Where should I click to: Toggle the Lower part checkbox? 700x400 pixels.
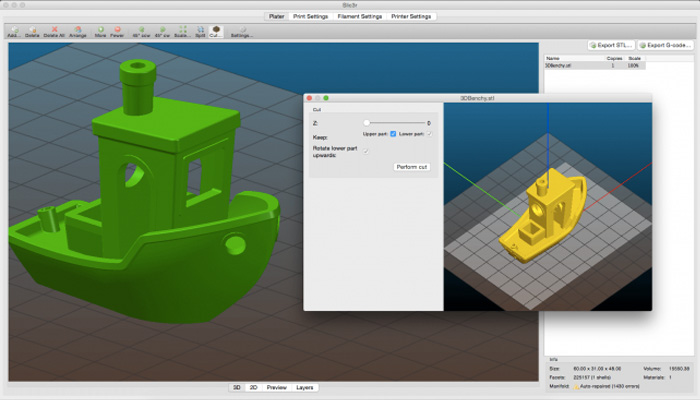(x=430, y=133)
